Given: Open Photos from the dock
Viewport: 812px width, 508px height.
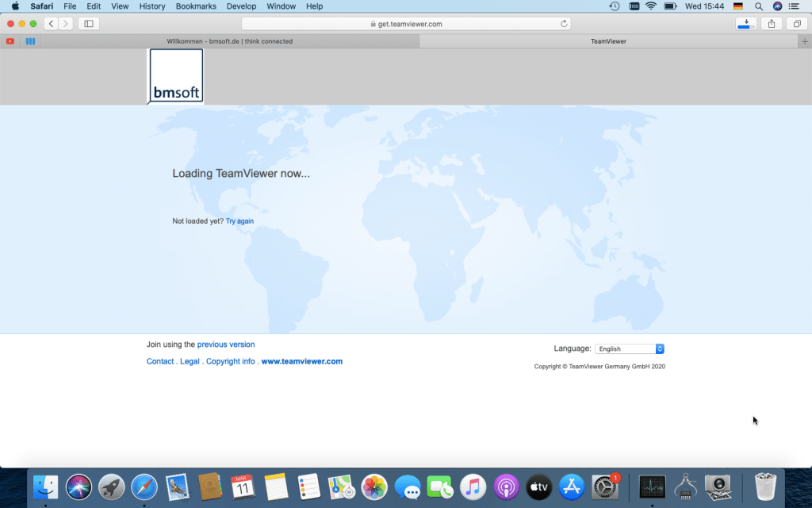Looking at the screenshot, I should pyautogui.click(x=374, y=487).
